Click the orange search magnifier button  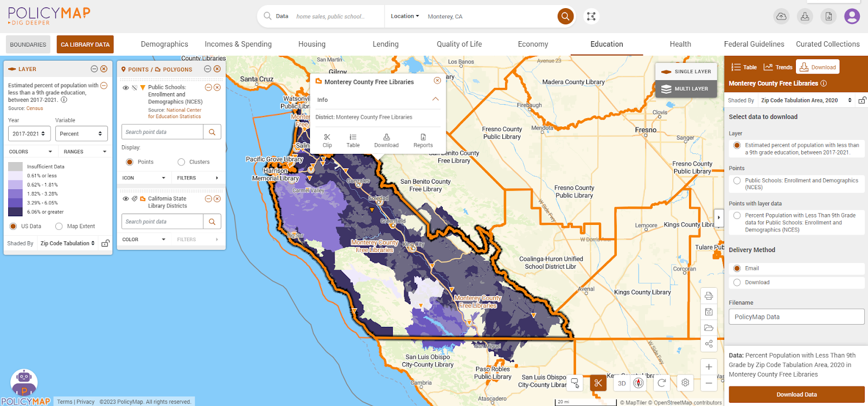[x=565, y=16]
